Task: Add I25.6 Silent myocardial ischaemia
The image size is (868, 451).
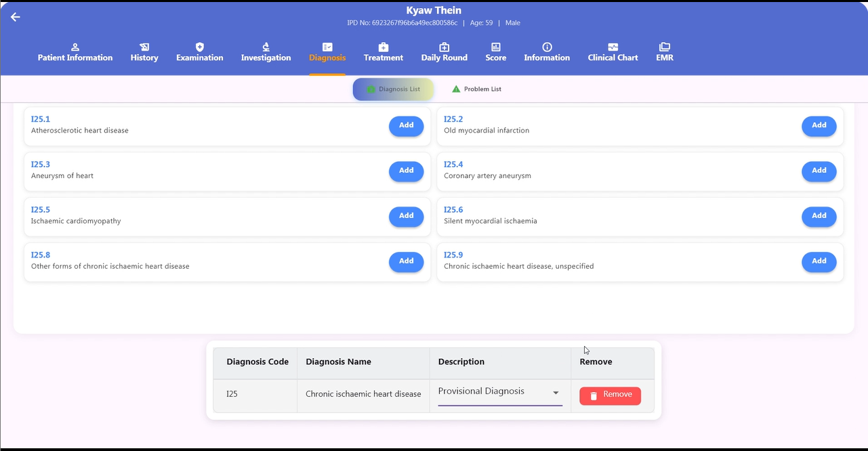Action: pyautogui.click(x=819, y=217)
